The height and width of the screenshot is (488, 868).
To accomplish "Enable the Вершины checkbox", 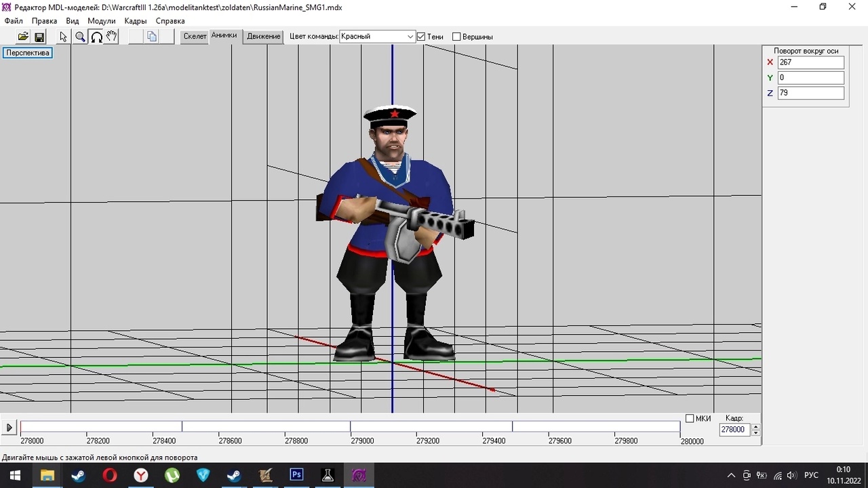I will point(456,37).
